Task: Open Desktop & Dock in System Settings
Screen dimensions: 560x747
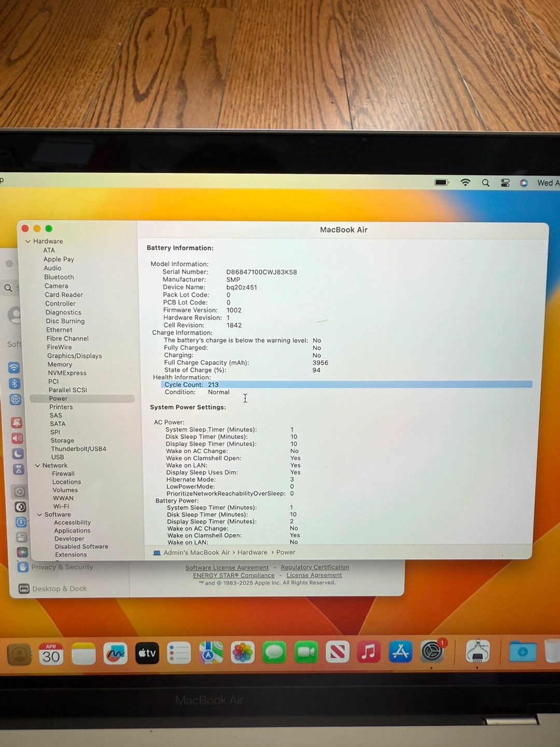Action: 53,589
